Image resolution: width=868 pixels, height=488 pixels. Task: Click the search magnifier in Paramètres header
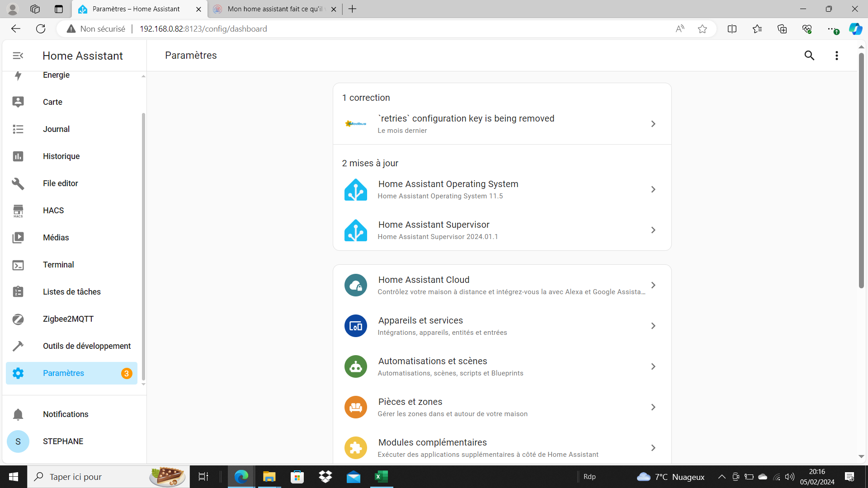tap(809, 56)
